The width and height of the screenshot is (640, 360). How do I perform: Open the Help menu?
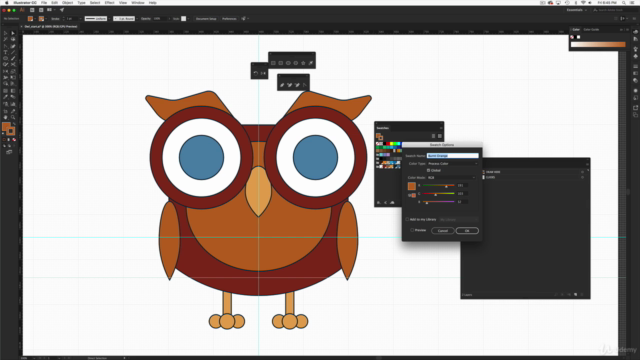pos(153,3)
